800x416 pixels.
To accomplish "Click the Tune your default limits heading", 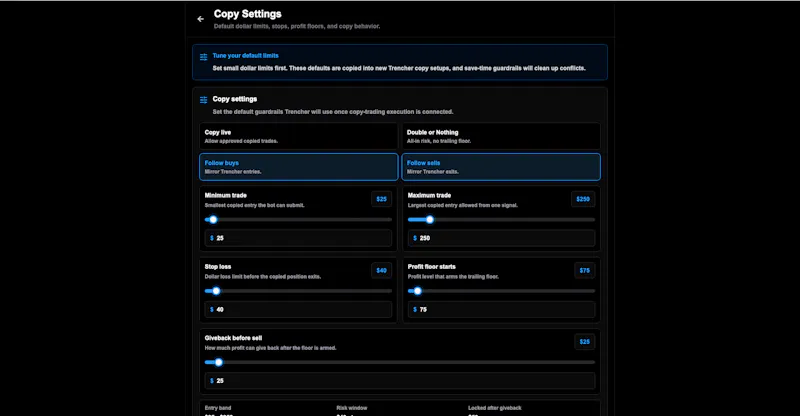I will pyautogui.click(x=245, y=56).
